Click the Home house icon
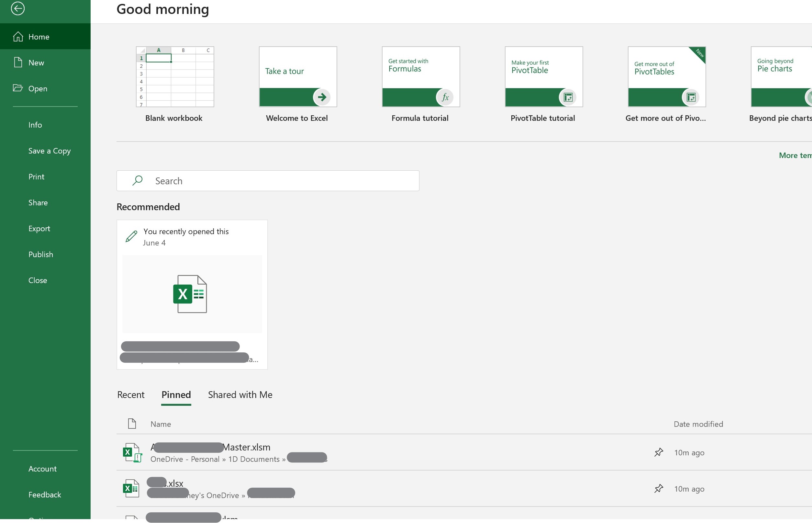 (x=18, y=36)
